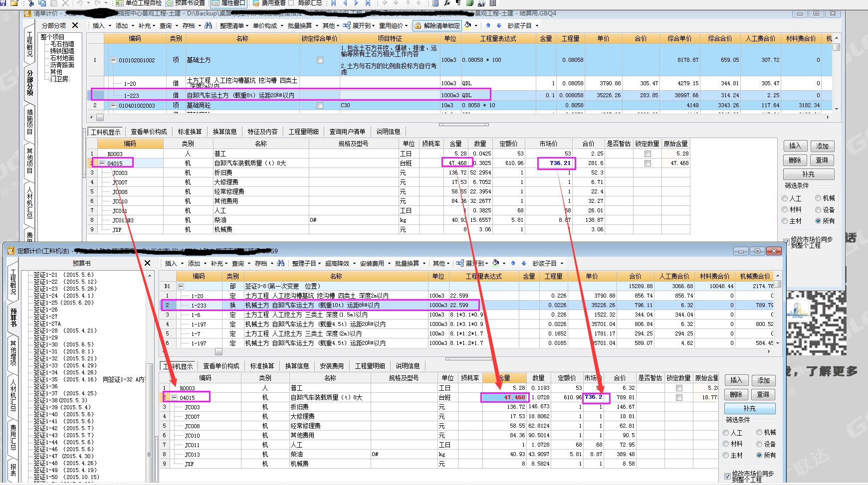
Task: Select 毛石挡墙 in project tree
Action: click(62, 44)
